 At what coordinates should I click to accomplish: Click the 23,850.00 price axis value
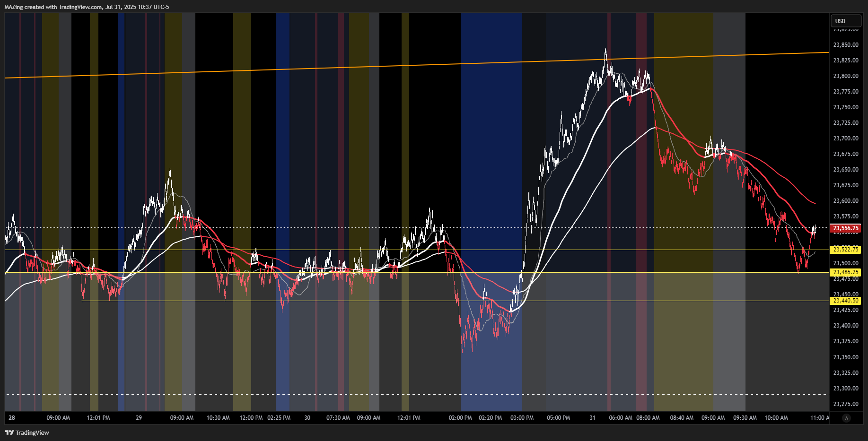click(x=846, y=45)
